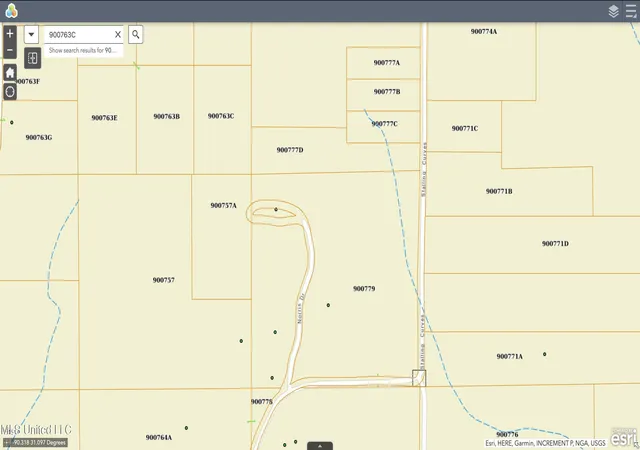The height and width of the screenshot is (450, 640).
Task: Find my location with the locate icon
Action: click(10, 91)
